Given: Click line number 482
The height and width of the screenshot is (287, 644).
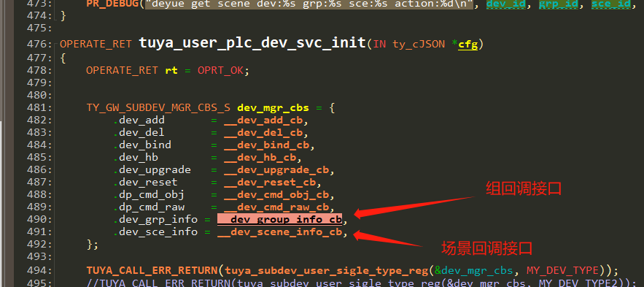Looking at the screenshot, I should [39, 120].
